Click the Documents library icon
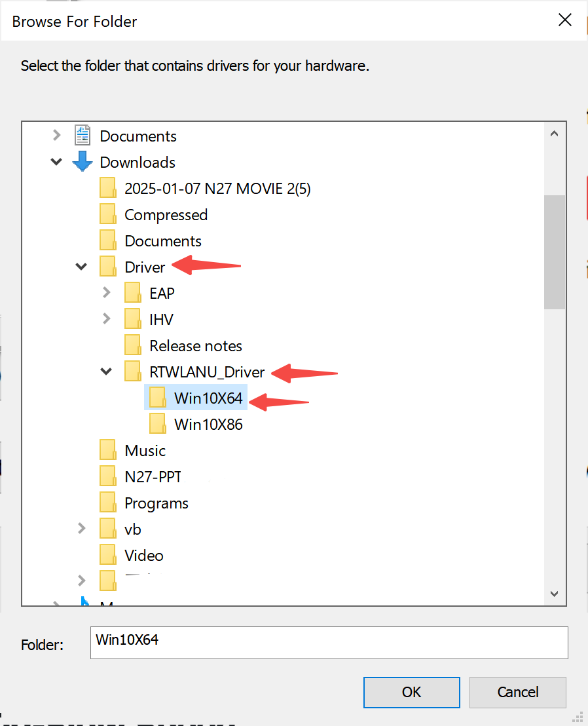Image resolution: width=588 pixels, height=726 pixels. point(83,136)
